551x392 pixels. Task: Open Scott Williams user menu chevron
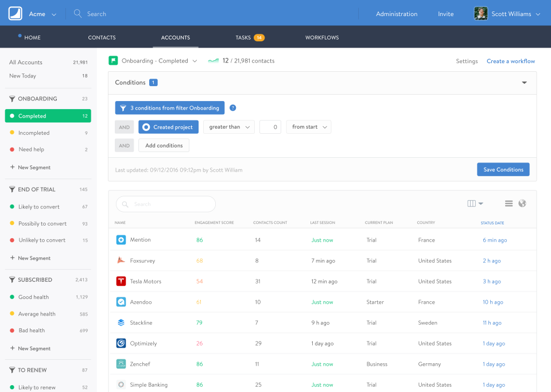(x=538, y=14)
